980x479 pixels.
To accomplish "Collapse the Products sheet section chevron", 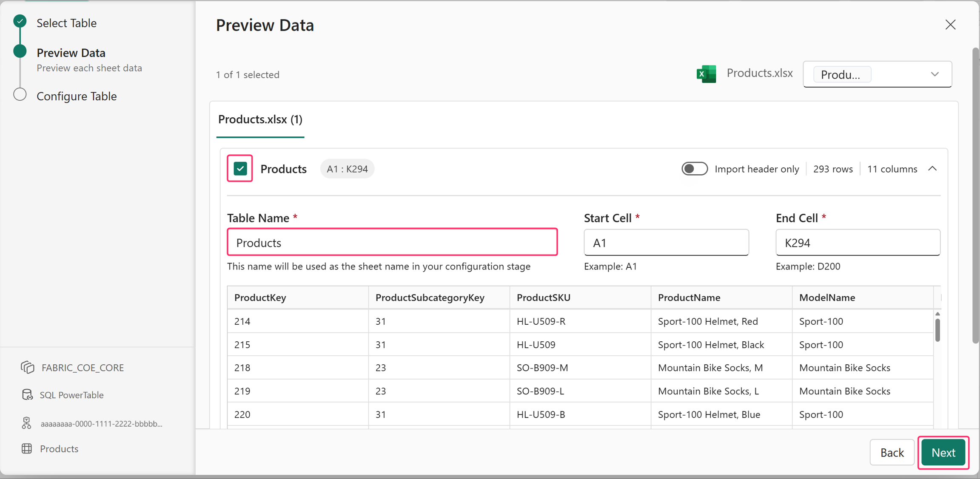I will click(932, 169).
